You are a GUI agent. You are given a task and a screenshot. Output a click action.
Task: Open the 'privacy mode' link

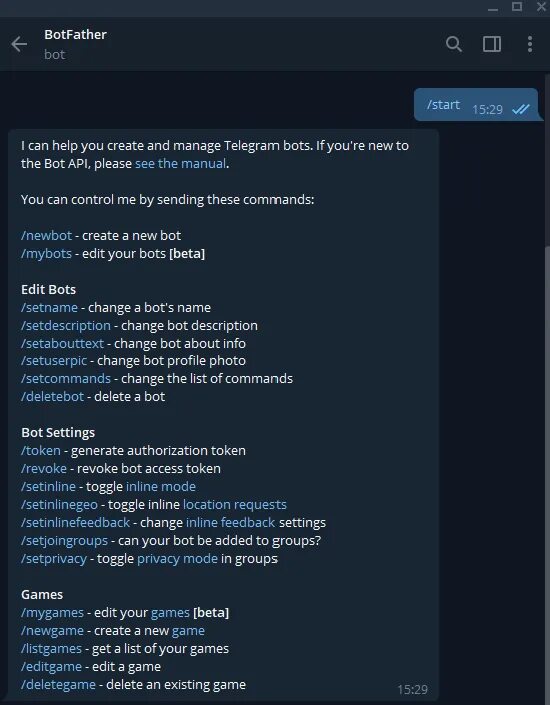[177, 558]
